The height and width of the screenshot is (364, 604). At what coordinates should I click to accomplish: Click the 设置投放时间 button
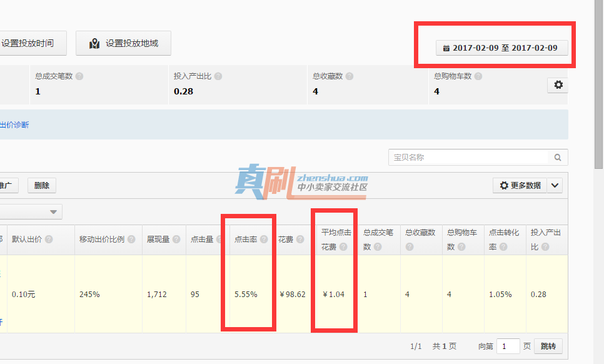pos(33,43)
